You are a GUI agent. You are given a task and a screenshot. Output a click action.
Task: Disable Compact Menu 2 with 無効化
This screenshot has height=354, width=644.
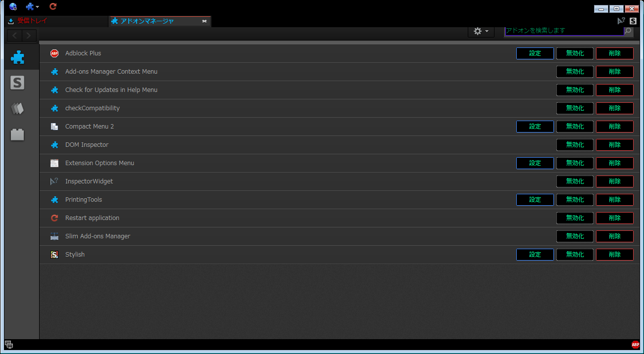[x=575, y=127]
